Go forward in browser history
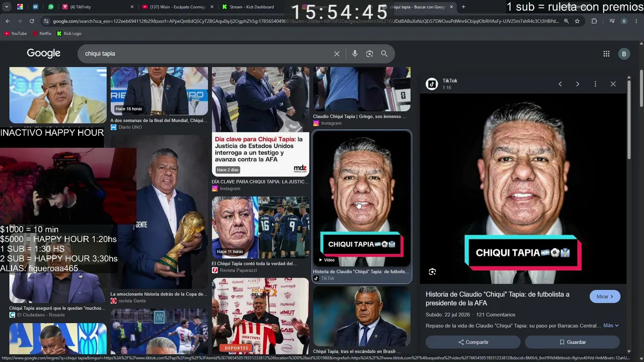 20,21
